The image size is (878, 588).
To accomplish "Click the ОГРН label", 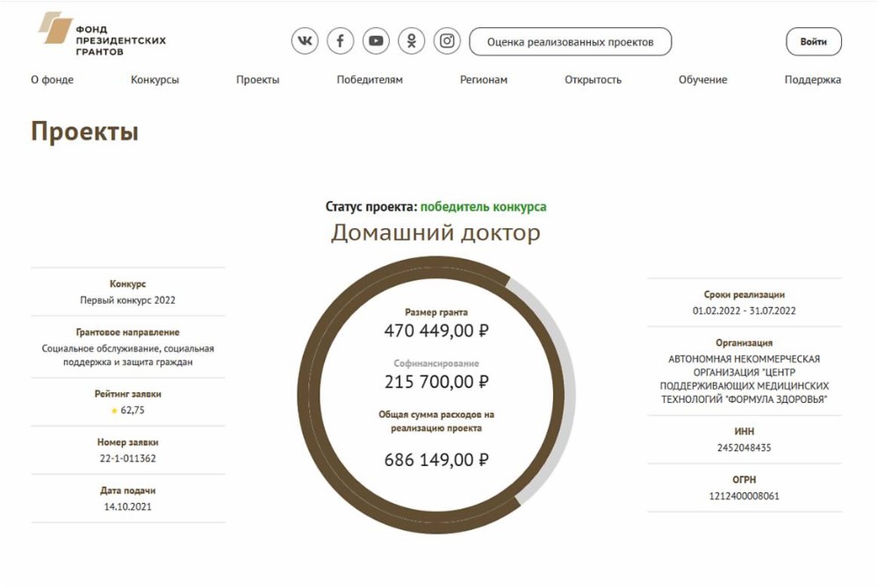I will coord(745,480).
